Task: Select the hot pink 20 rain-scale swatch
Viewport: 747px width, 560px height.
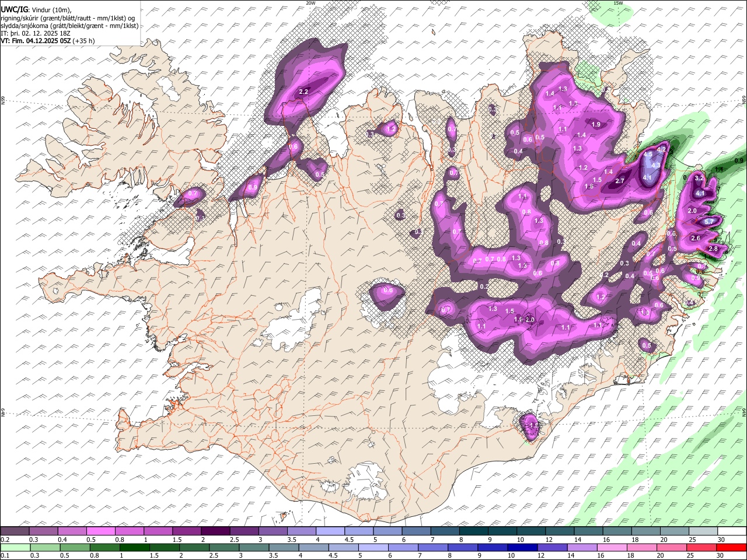Action: click(x=672, y=548)
